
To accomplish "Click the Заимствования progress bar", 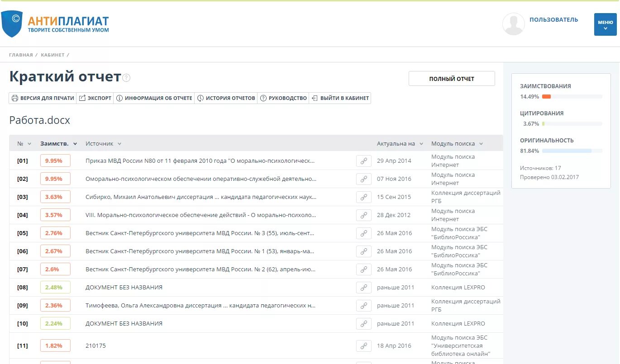I will click(x=572, y=97).
